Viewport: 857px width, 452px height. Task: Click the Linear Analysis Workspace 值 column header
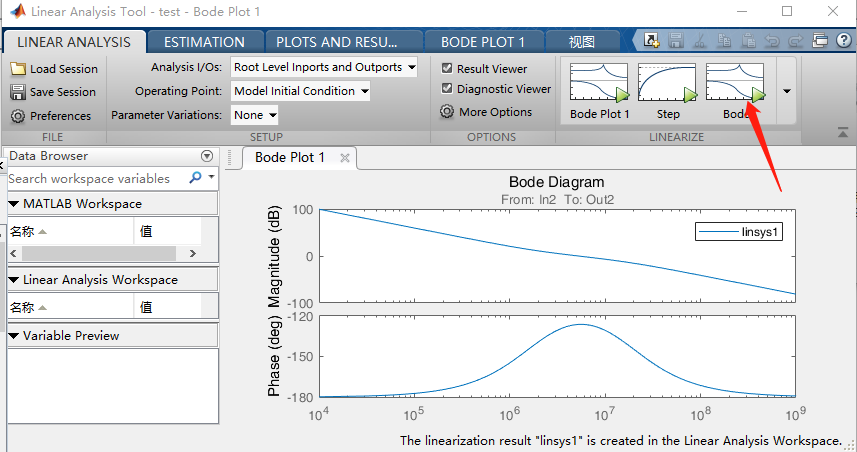[x=167, y=307]
